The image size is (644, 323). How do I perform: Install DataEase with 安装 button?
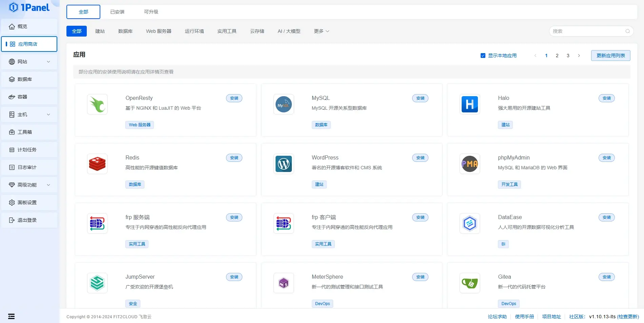click(x=607, y=217)
